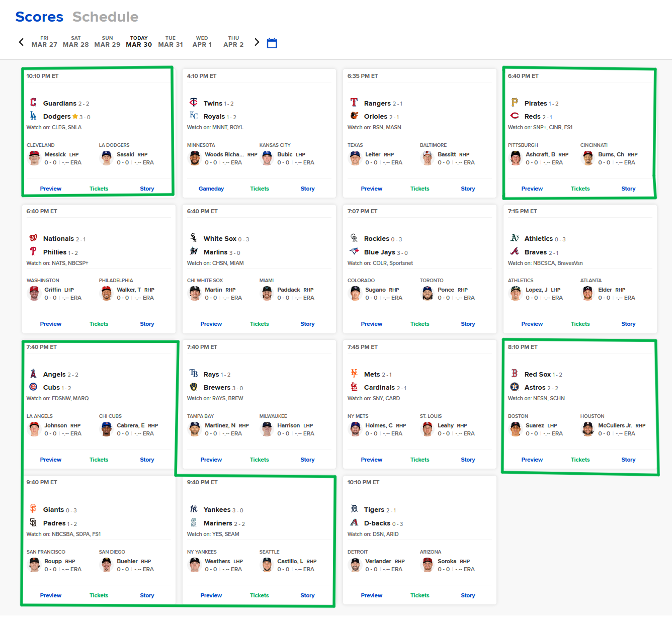Advance dates with the right arrow
672x624 pixels.
[x=257, y=42]
